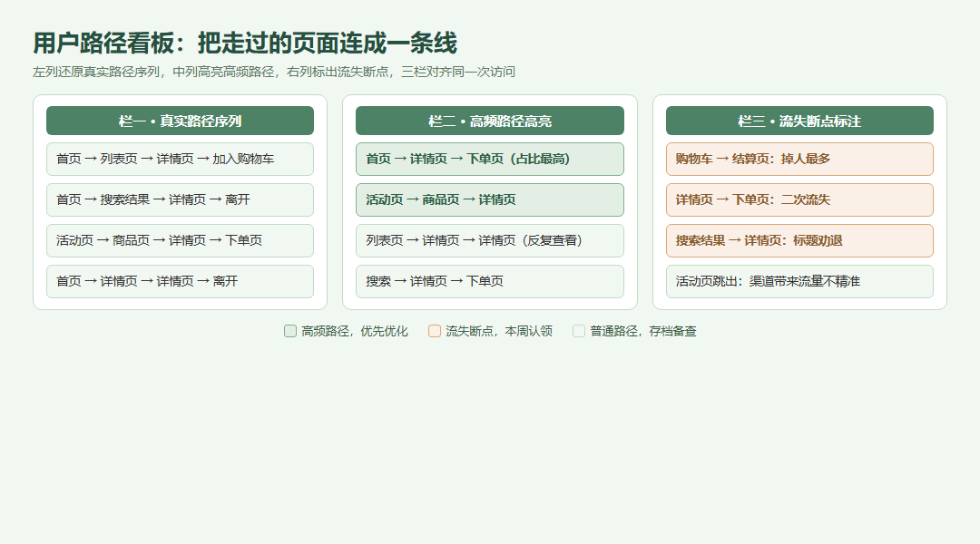980x544 pixels.
Task: Click the churn card 搜索结果 → 详情页：标题劝退
Action: 799,240
